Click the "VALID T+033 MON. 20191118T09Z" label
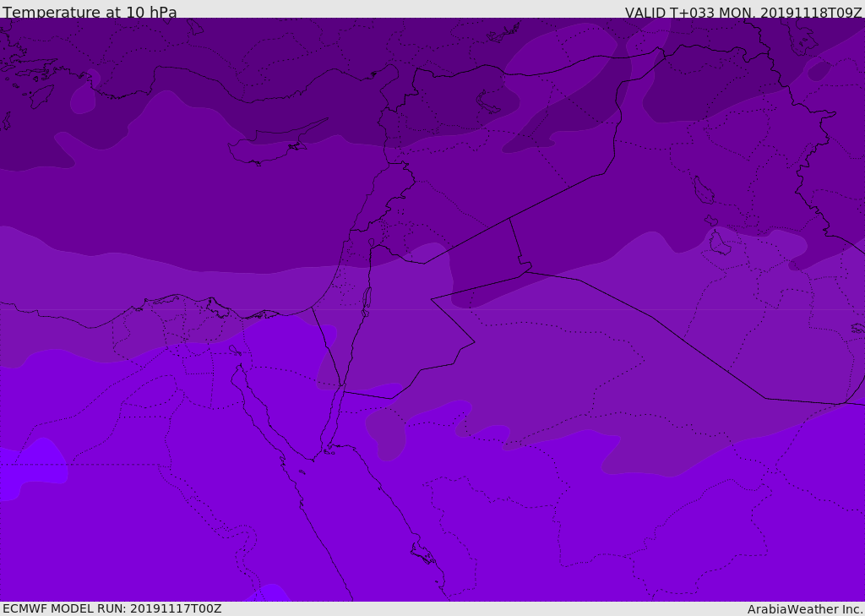This screenshot has width=865, height=616. click(743, 13)
